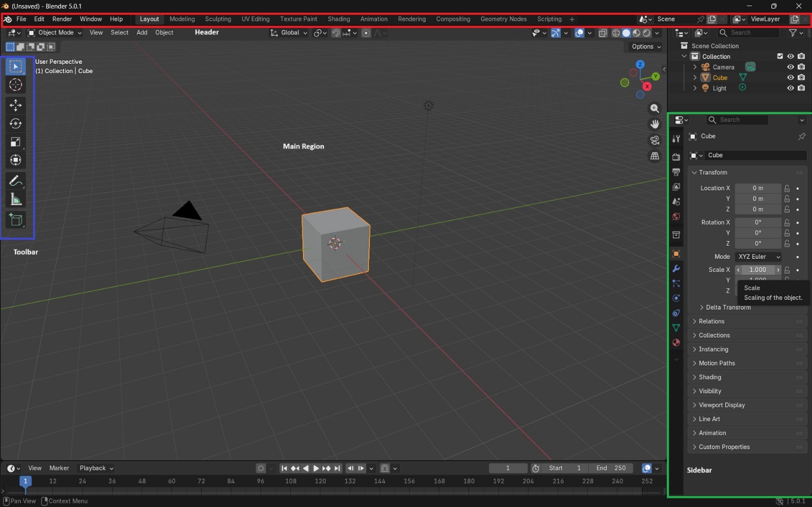
Task: Open Render Properties in the properties sidebar
Action: [676, 157]
